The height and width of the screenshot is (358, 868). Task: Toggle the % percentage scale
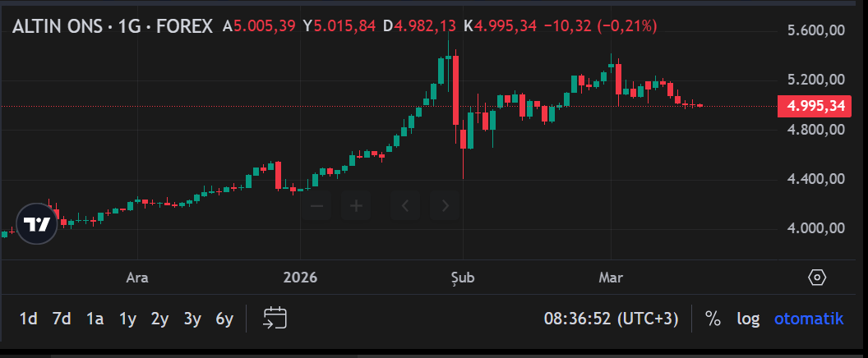click(x=713, y=319)
